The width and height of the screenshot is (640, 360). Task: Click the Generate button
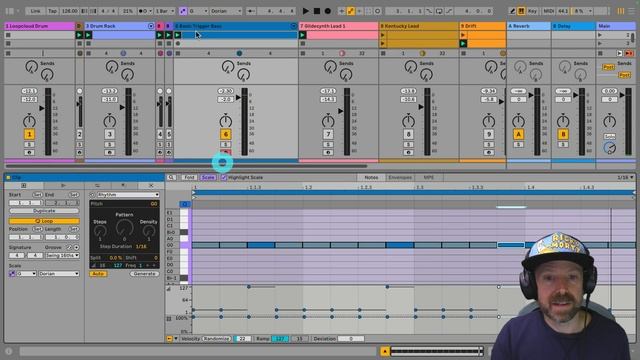click(144, 273)
